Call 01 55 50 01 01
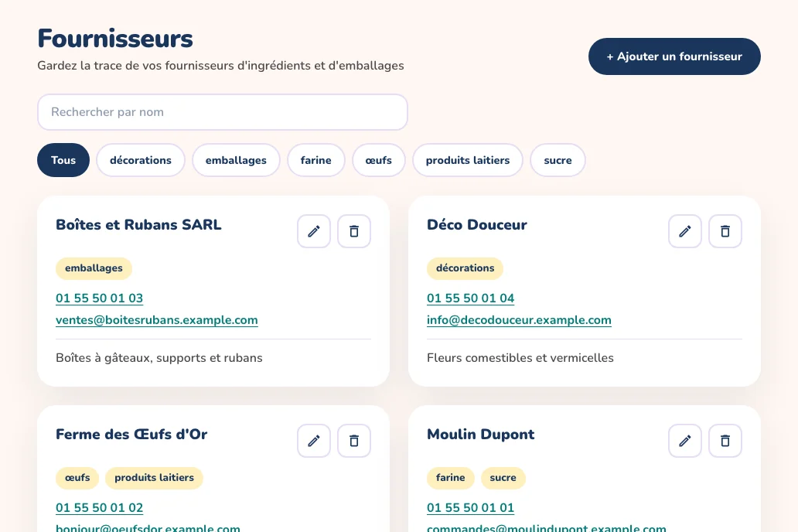This screenshot has width=798, height=532. pyautogui.click(x=471, y=508)
